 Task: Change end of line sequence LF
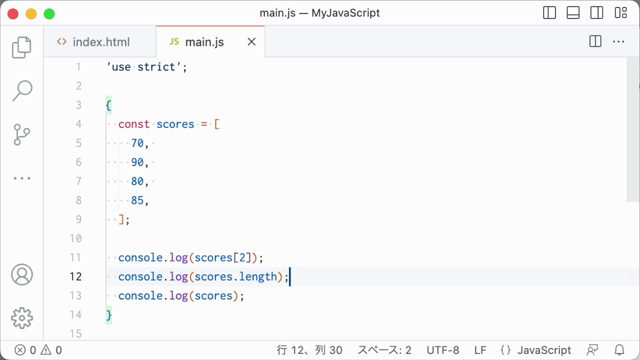click(480, 350)
